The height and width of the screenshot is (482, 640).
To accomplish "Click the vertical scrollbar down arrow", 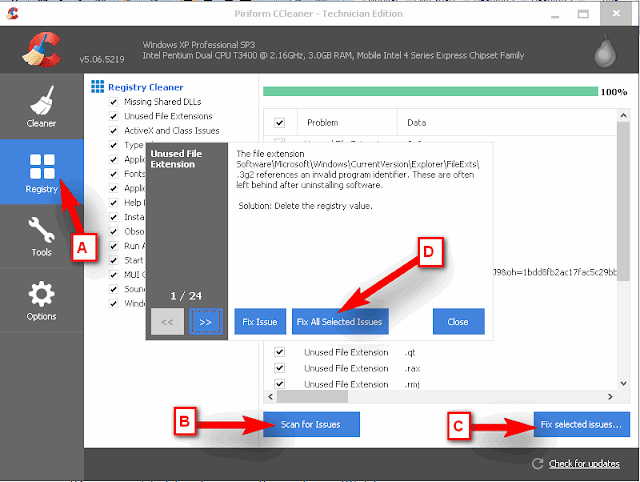I will [623, 383].
